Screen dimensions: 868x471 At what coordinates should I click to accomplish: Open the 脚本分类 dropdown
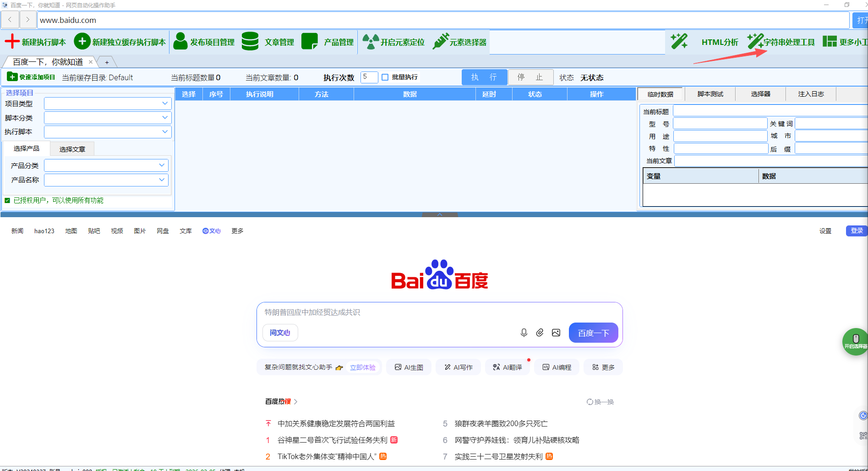coord(164,118)
